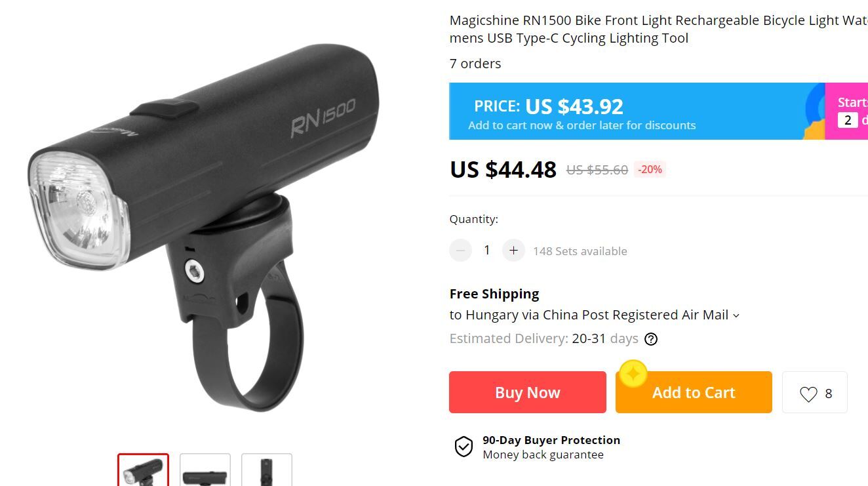Image resolution: width=868 pixels, height=486 pixels.
Task: Click the pink sale Starts countdown banner
Action: pyautogui.click(x=846, y=111)
